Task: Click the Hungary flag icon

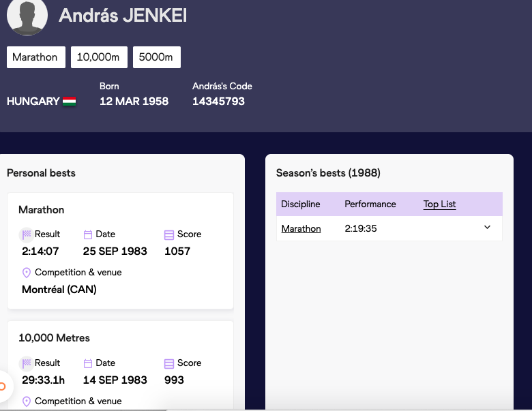Action: point(69,102)
